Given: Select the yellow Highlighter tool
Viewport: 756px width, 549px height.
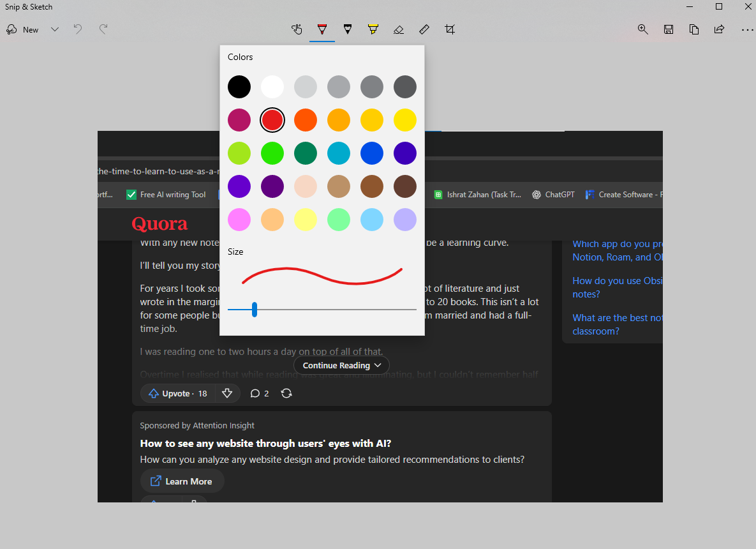Looking at the screenshot, I should [373, 29].
